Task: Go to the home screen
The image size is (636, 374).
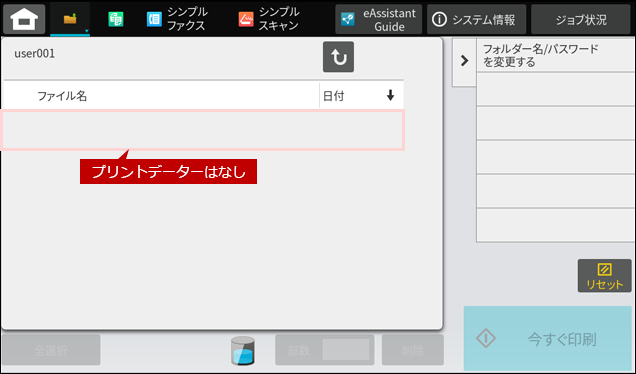Action: point(24,19)
